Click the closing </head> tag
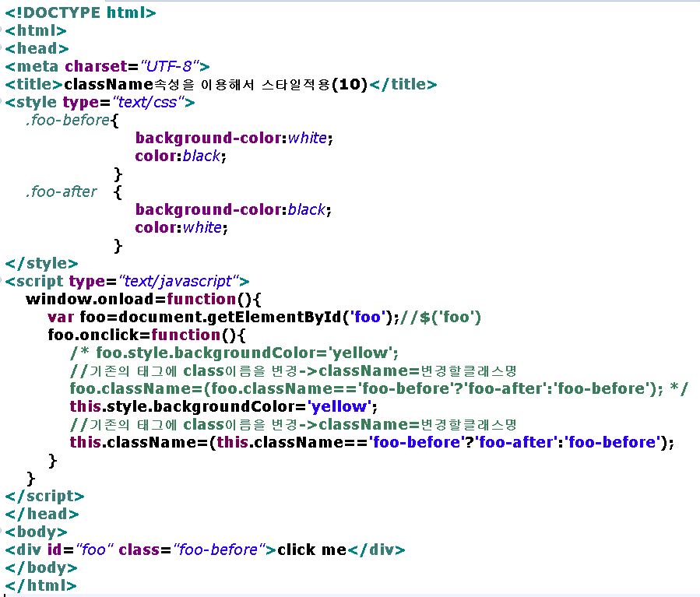The image size is (700, 597). pyautogui.click(x=42, y=514)
